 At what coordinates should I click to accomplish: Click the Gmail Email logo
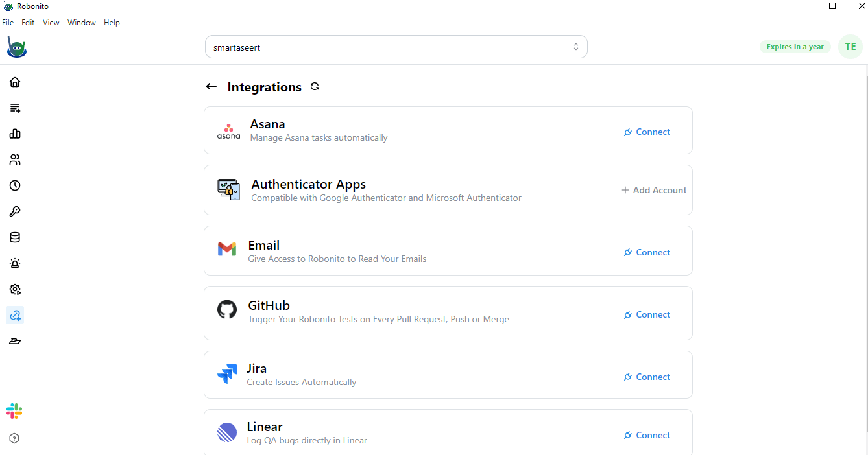(x=227, y=249)
